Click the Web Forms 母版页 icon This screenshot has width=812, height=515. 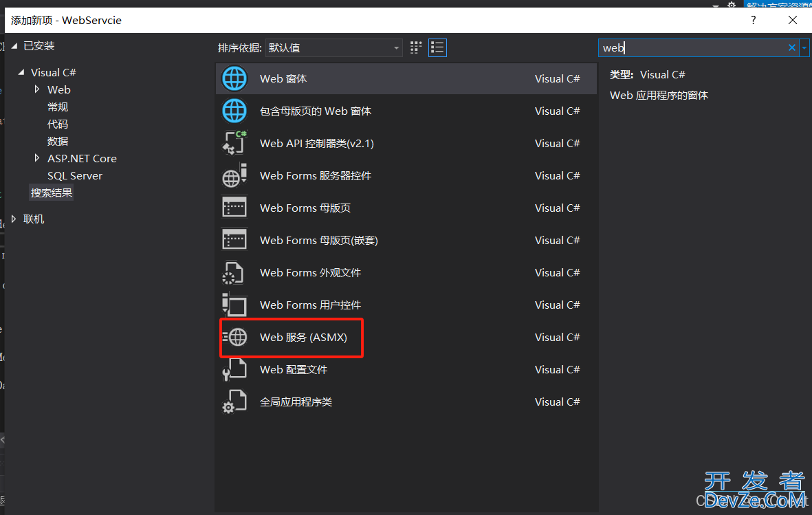tap(234, 208)
